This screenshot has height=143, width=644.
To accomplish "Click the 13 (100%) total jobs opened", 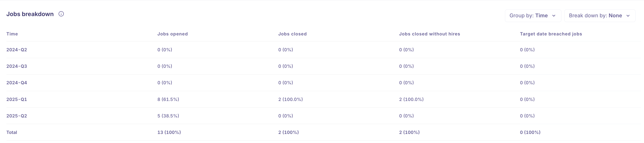I will [x=169, y=132].
